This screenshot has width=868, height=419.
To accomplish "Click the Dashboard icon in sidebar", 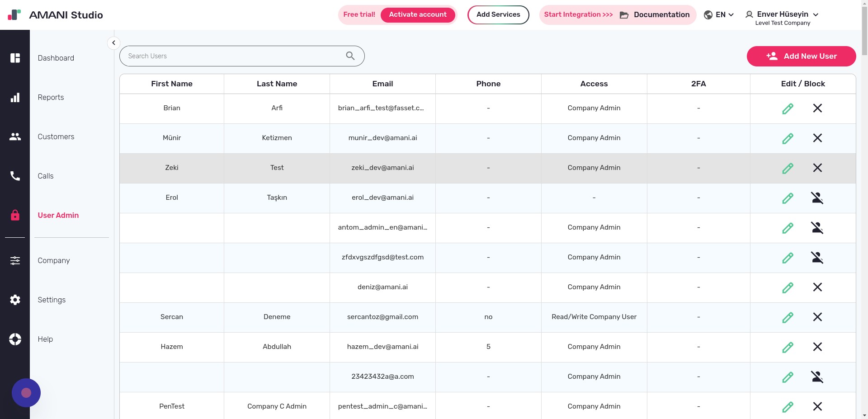I will (15, 58).
